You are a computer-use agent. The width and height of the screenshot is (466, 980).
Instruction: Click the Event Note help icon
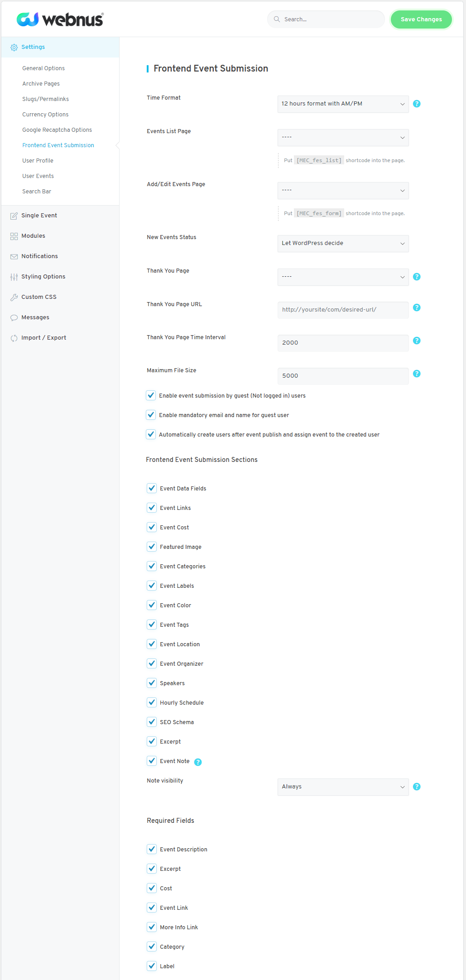click(x=198, y=762)
